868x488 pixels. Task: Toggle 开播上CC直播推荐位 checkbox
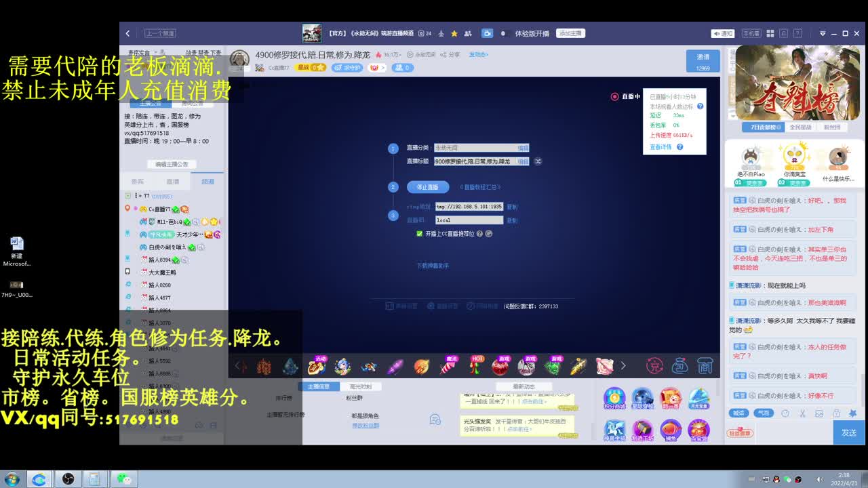point(420,234)
